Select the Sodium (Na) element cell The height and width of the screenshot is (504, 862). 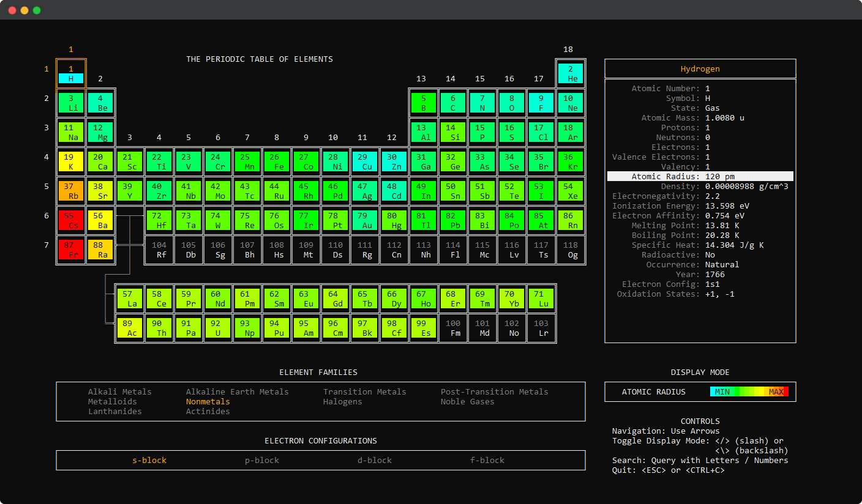point(71,132)
